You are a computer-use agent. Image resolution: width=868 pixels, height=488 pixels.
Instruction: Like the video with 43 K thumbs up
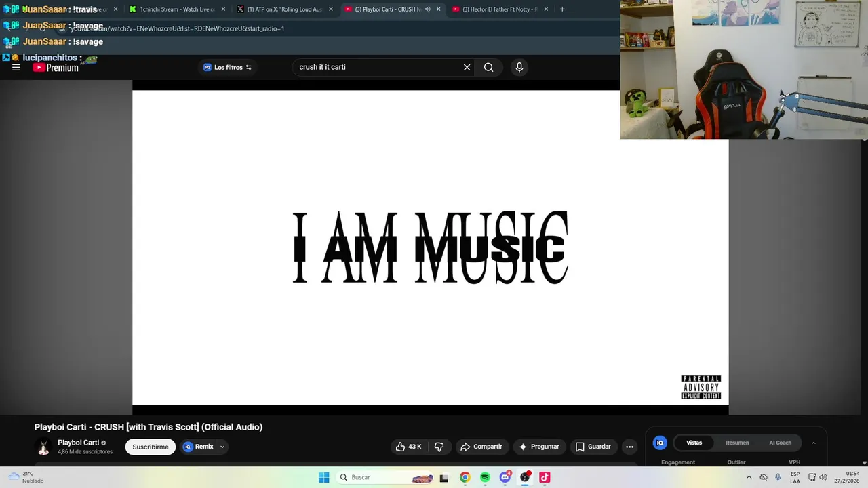409,447
